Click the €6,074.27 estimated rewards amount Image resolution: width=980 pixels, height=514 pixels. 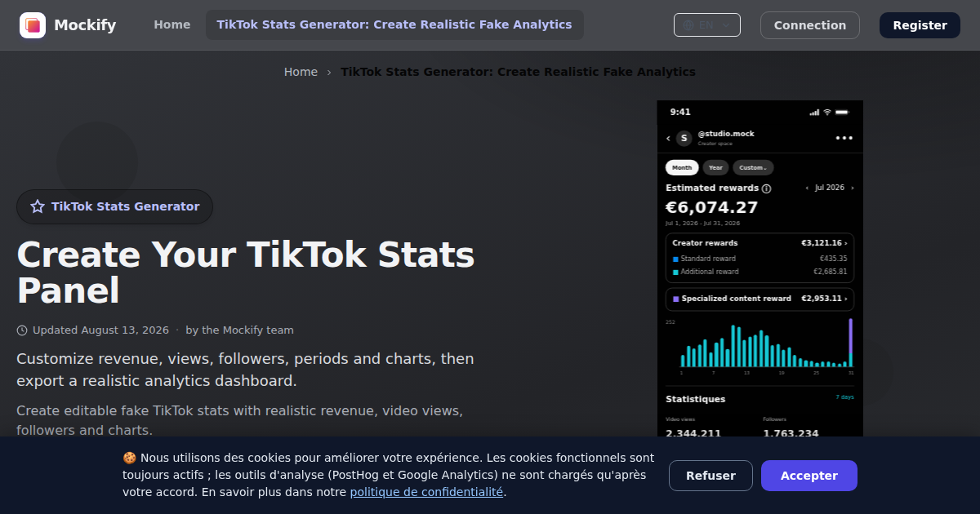click(712, 207)
